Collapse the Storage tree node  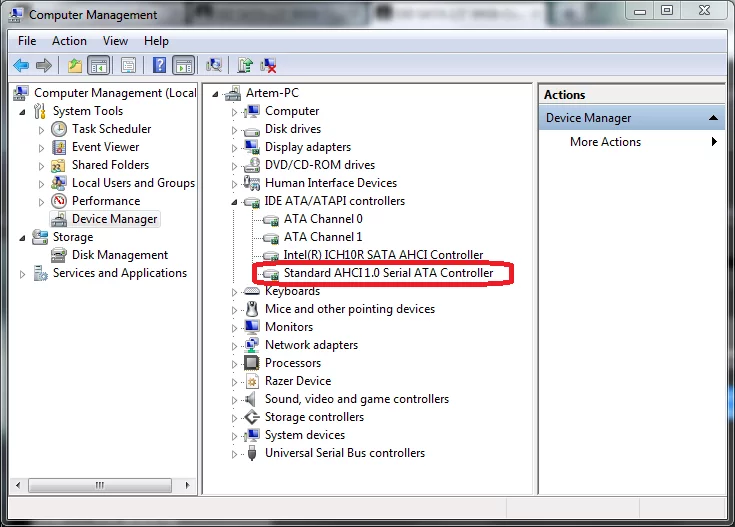pos(22,238)
